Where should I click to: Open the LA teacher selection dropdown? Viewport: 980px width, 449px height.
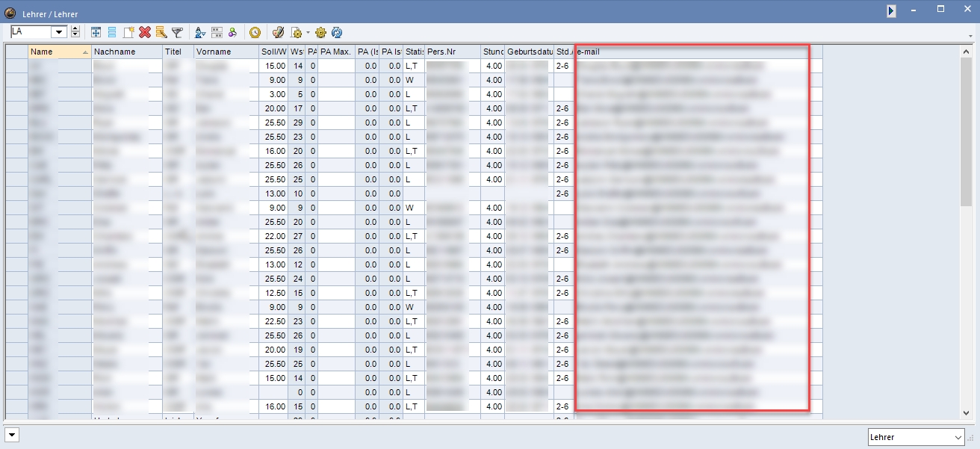coord(59,31)
